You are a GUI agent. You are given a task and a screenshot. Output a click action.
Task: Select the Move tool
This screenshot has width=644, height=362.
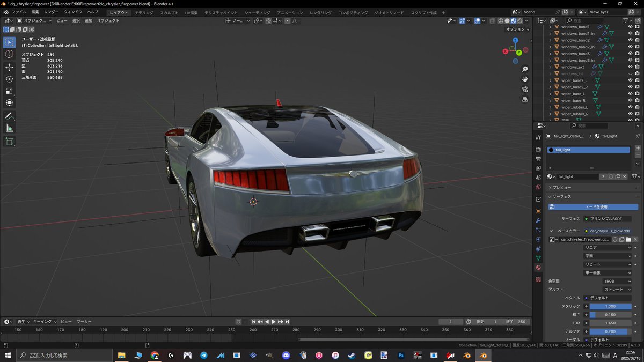[10, 68]
